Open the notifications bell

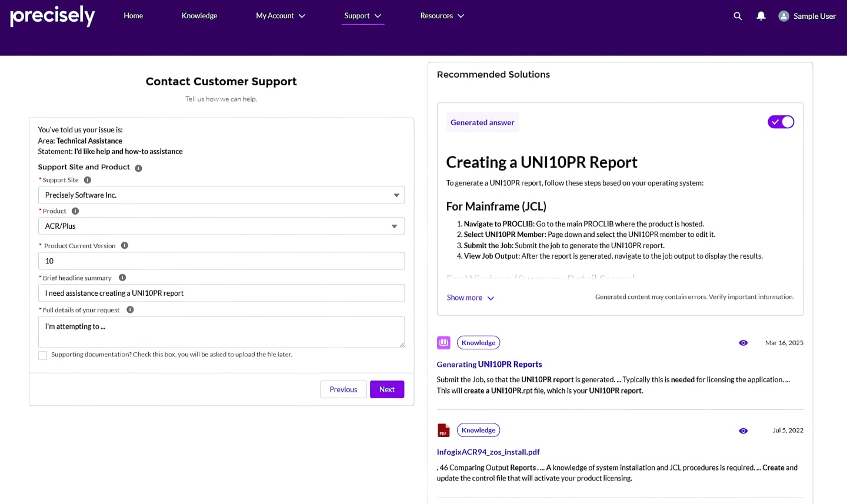(761, 16)
